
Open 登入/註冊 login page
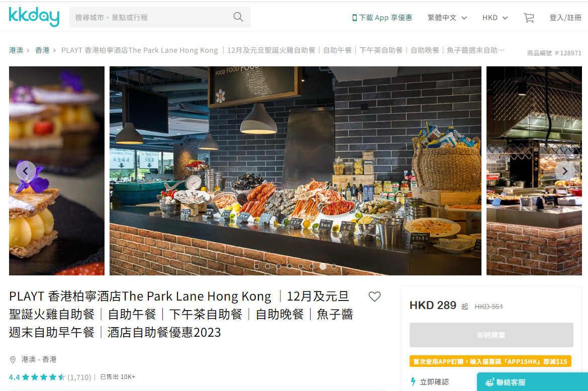[x=565, y=18]
